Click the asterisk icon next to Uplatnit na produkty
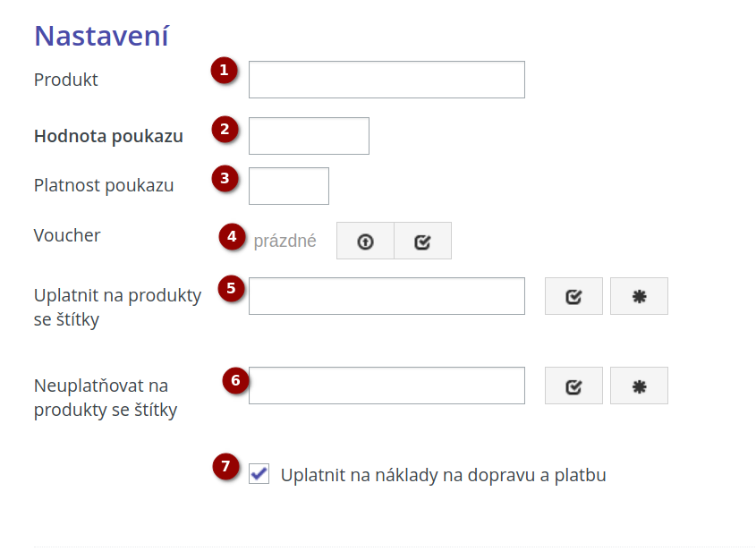 coord(638,295)
